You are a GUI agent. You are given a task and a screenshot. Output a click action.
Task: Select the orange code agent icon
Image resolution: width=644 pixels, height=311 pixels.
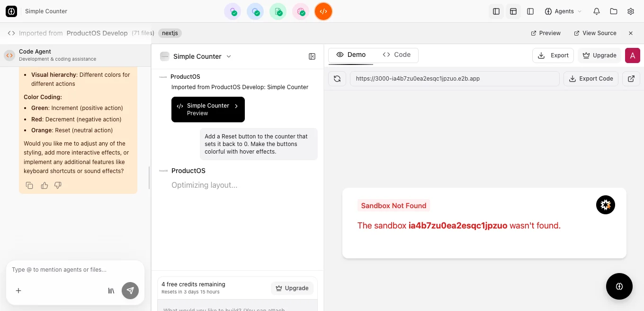tap(323, 11)
